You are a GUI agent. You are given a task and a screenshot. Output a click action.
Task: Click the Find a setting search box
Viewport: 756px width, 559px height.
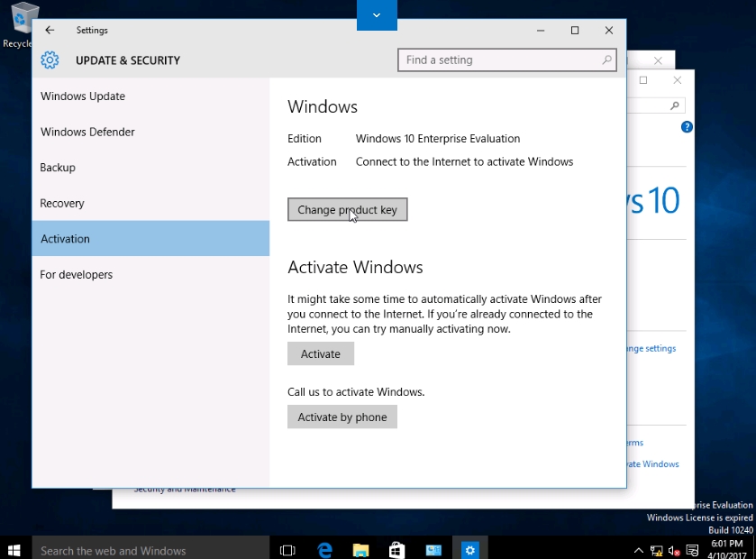500,60
